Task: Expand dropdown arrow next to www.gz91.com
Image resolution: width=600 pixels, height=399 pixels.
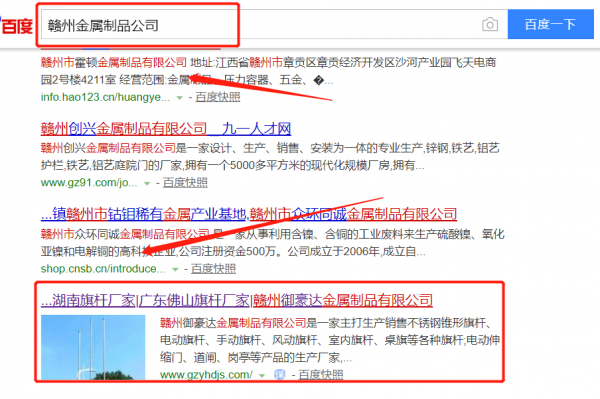Action: 147,184
